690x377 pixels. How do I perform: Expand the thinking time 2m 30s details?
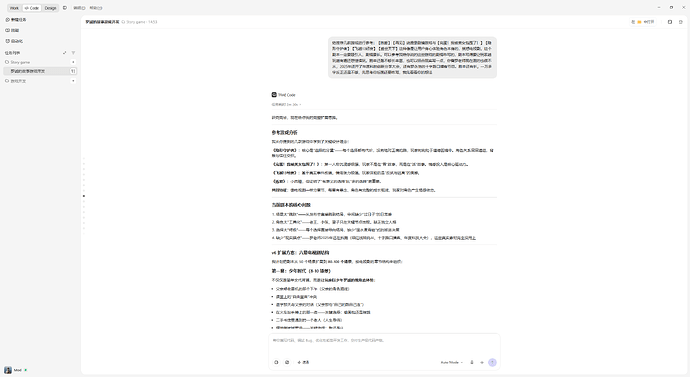pyautogui.click(x=286, y=105)
